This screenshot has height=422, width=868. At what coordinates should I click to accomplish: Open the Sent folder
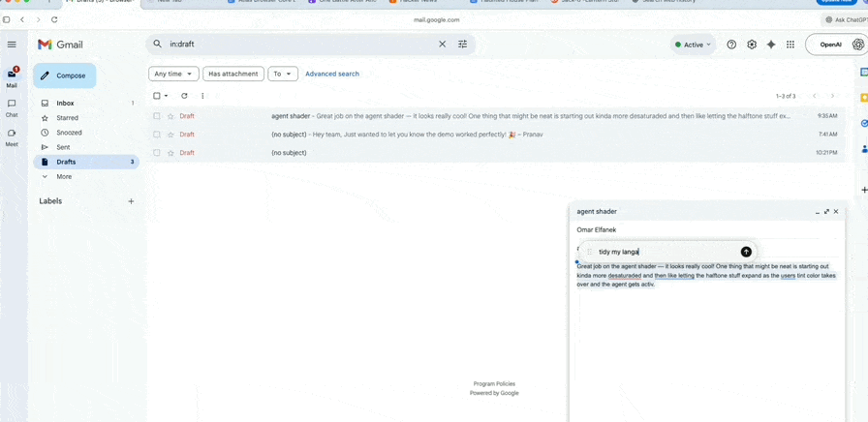(63, 147)
